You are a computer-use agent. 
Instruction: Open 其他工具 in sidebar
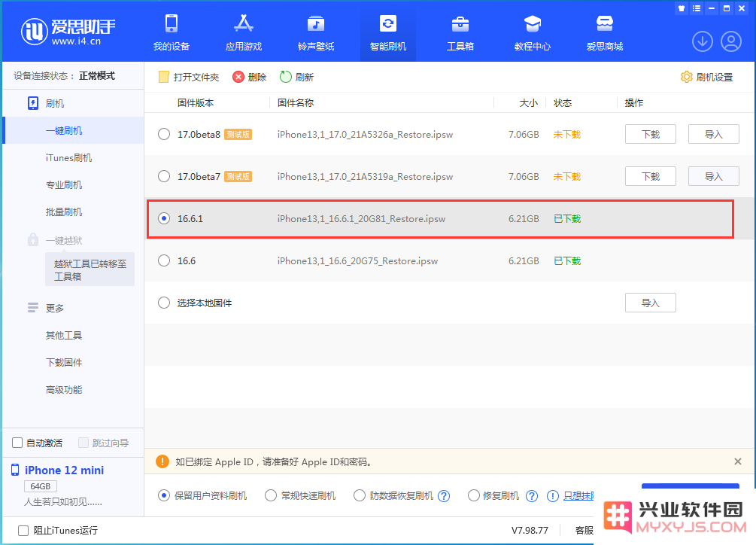pyautogui.click(x=64, y=335)
